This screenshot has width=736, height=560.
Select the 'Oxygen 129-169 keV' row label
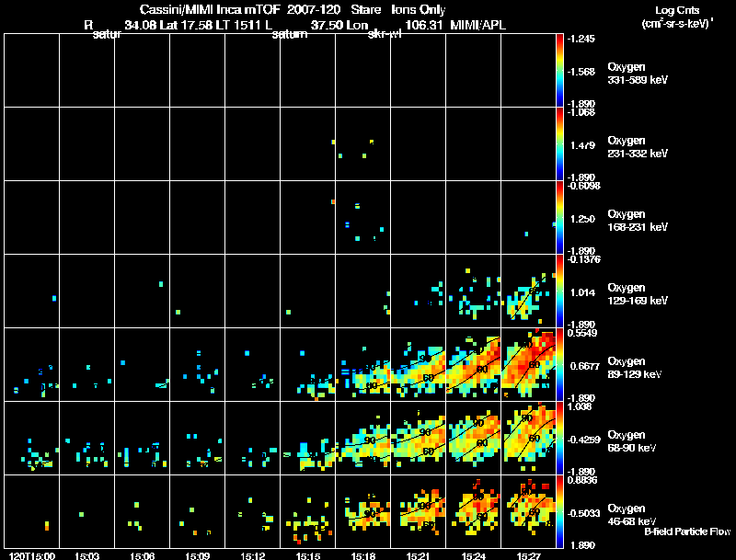point(638,294)
